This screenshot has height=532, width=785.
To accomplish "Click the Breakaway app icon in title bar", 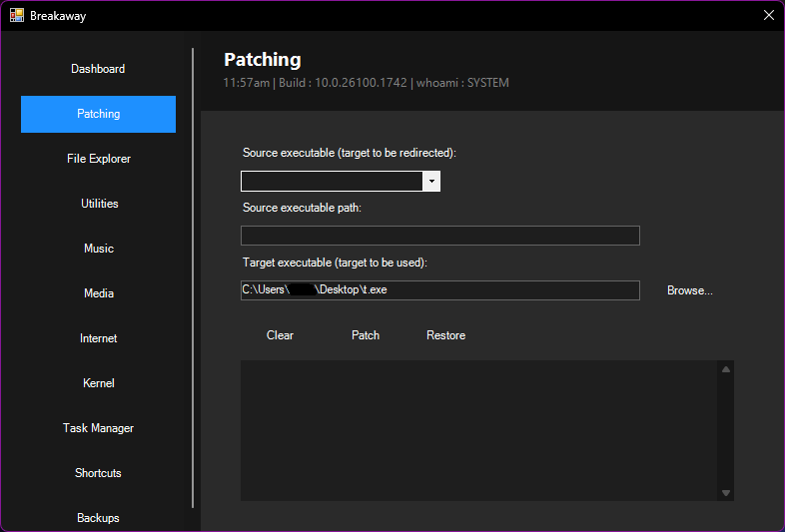I will pos(17,15).
